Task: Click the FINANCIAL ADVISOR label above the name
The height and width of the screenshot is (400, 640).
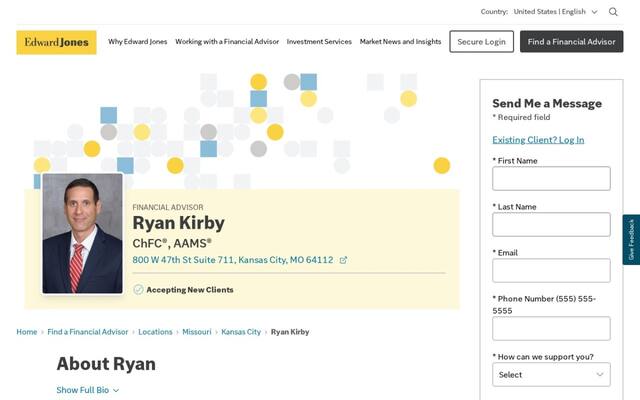Action: [168, 207]
